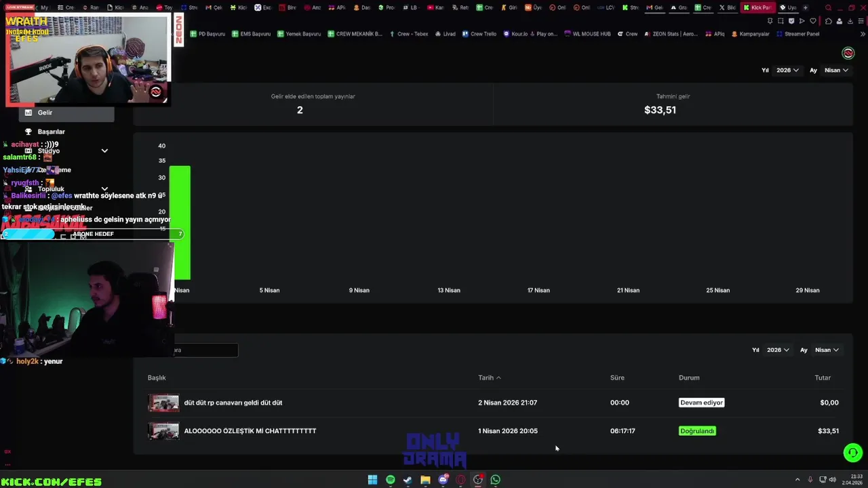Switch to the Das browser tab
The height and width of the screenshot is (488, 868).
click(361, 7)
